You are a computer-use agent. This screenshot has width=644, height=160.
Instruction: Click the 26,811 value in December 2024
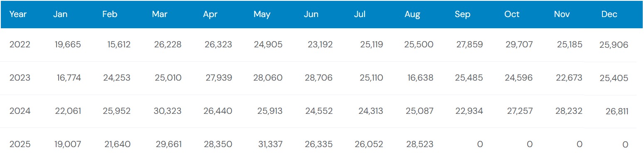point(617,111)
